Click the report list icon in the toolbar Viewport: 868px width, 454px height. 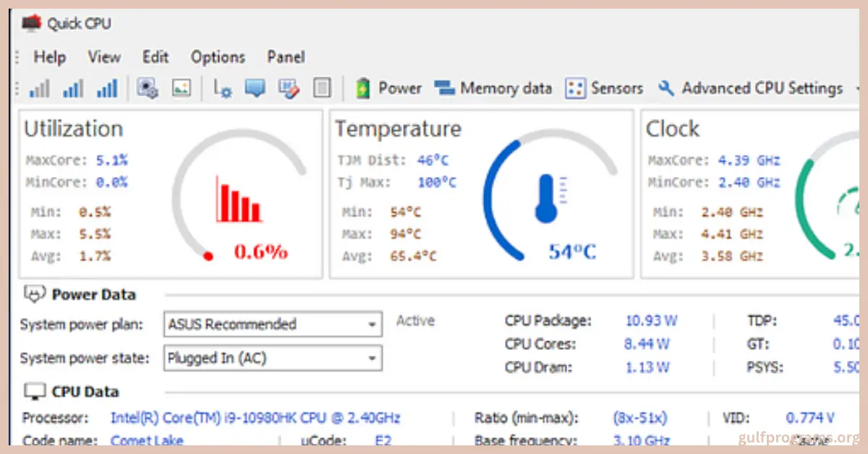321,87
